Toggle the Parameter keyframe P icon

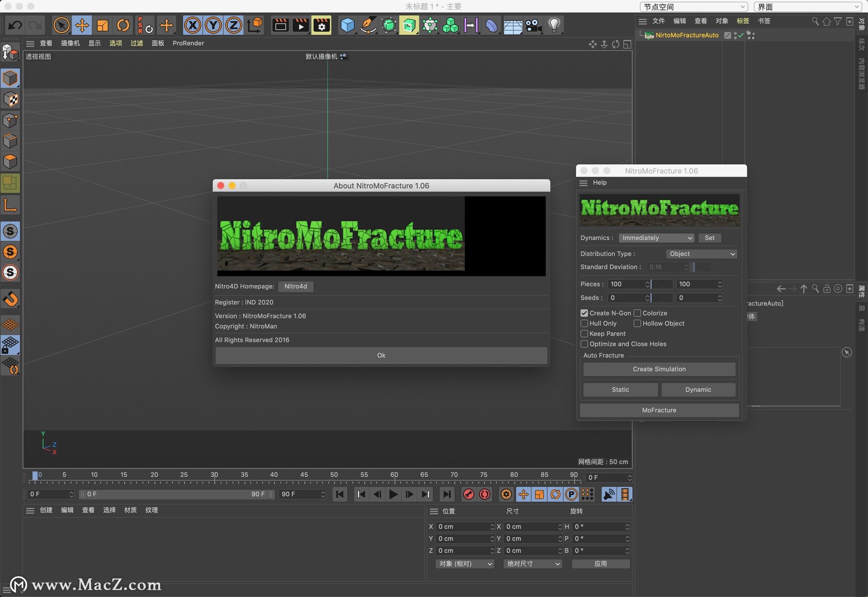click(x=571, y=494)
